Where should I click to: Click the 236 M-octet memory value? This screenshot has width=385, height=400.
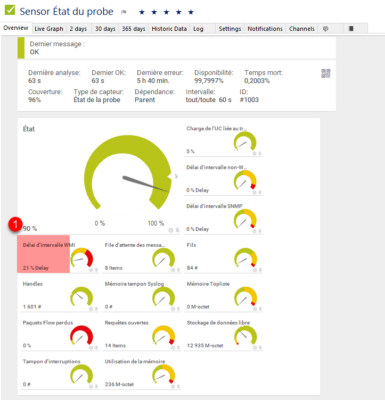[x=119, y=384]
